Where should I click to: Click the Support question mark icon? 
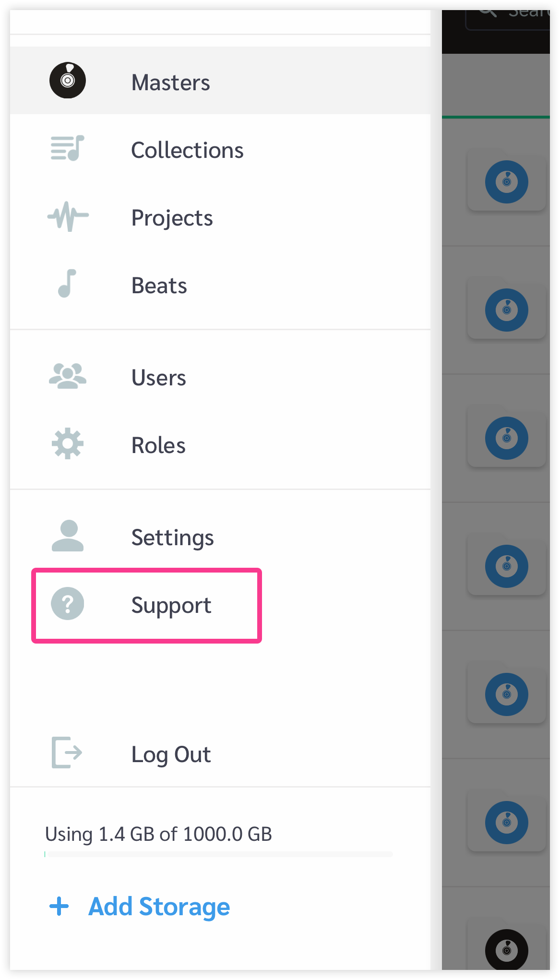[x=68, y=604]
